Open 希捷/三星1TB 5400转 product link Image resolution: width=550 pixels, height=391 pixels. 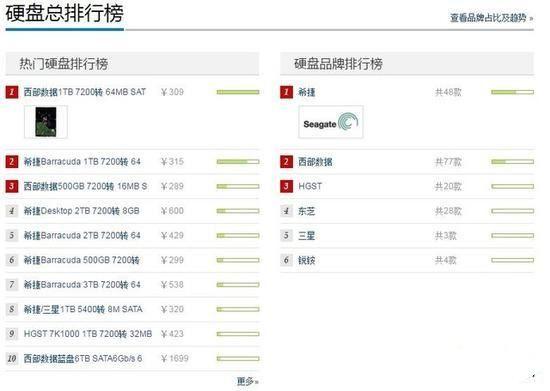(83, 309)
